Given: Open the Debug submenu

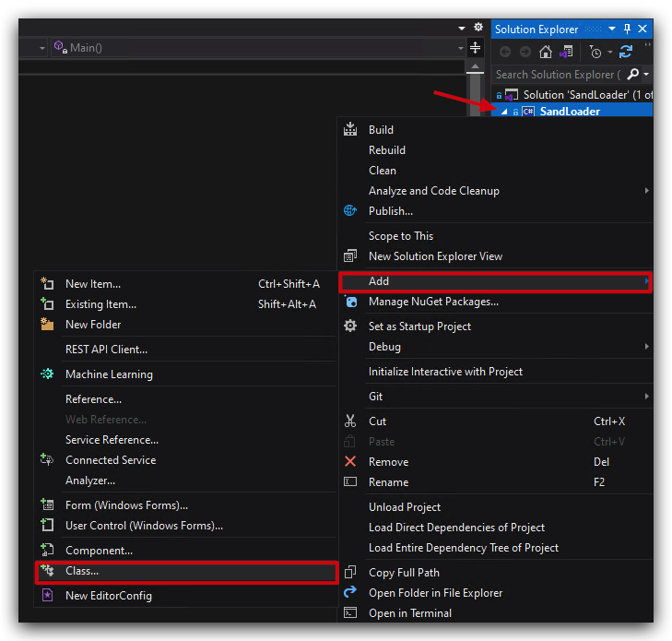Looking at the screenshot, I should (x=495, y=347).
